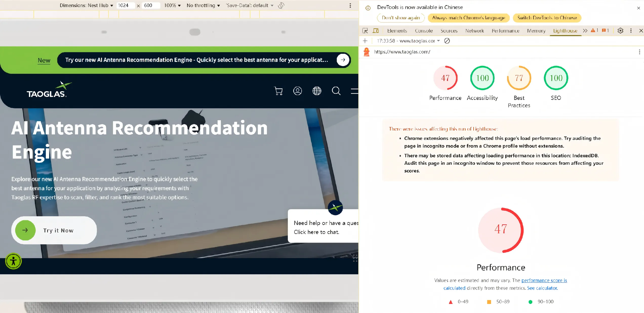Screen dimensions: 644x313
Task: Open the hamburger menu on Taoglas header
Action: pyautogui.click(x=354, y=91)
